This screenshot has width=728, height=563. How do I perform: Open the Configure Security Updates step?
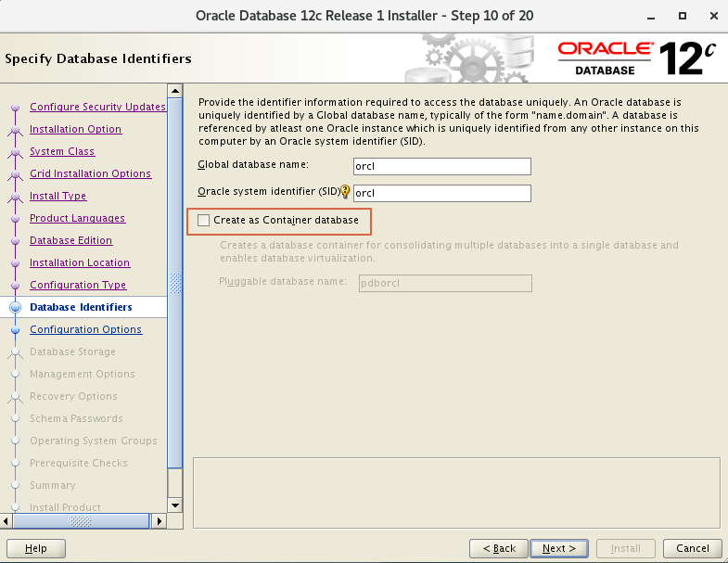97,107
